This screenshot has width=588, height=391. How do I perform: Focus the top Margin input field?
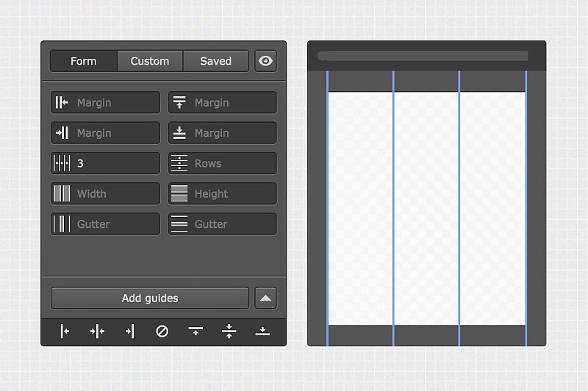click(233, 103)
